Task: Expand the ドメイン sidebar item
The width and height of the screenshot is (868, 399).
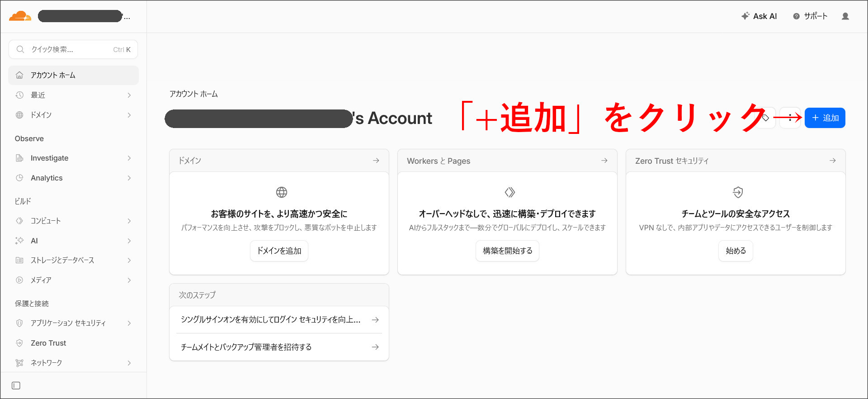Action: click(x=73, y=115)
